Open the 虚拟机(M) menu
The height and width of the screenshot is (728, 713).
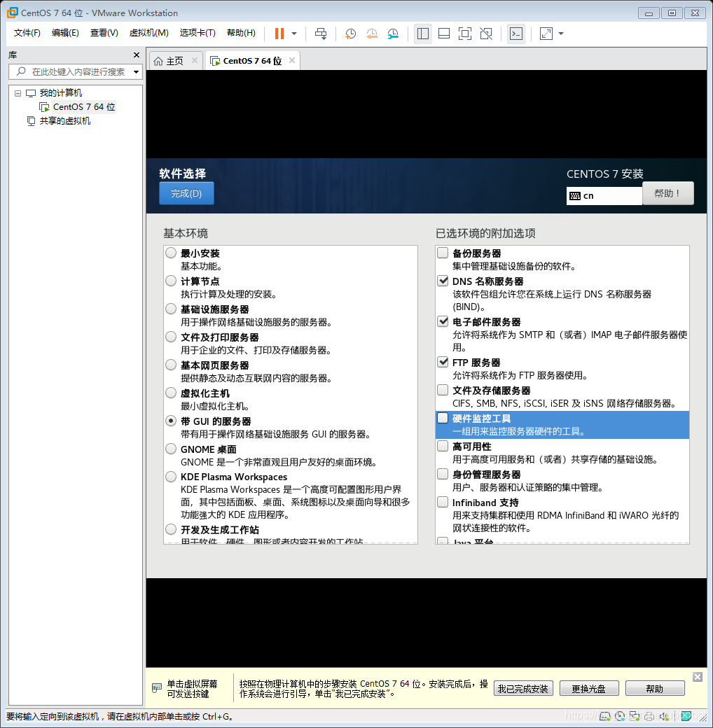pos(148,33)
